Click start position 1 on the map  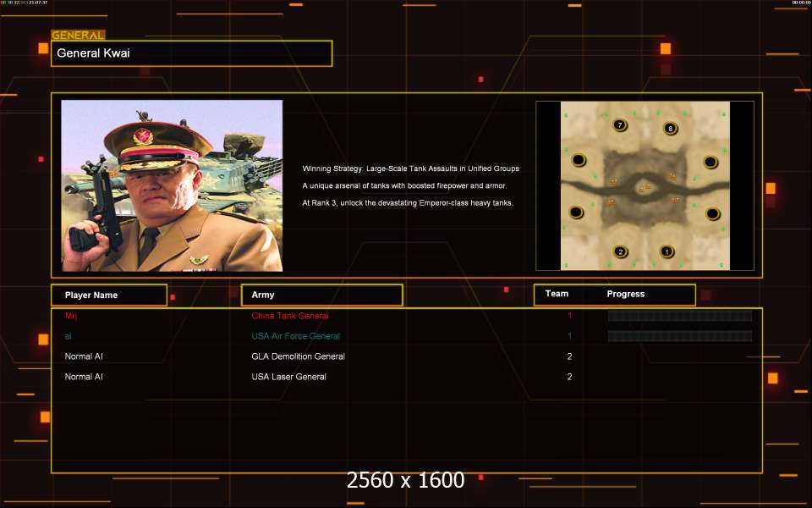tap(667, 251)
